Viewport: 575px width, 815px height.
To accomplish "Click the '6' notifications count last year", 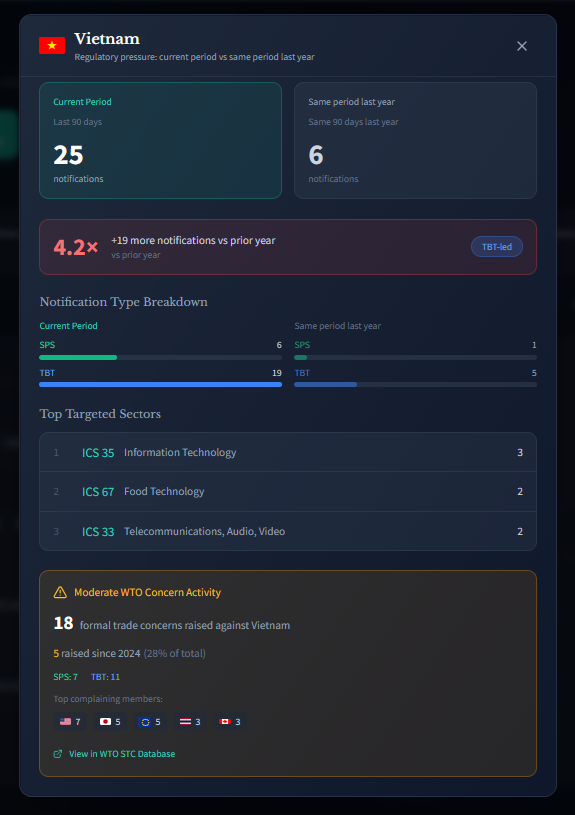I will [316, 155].
